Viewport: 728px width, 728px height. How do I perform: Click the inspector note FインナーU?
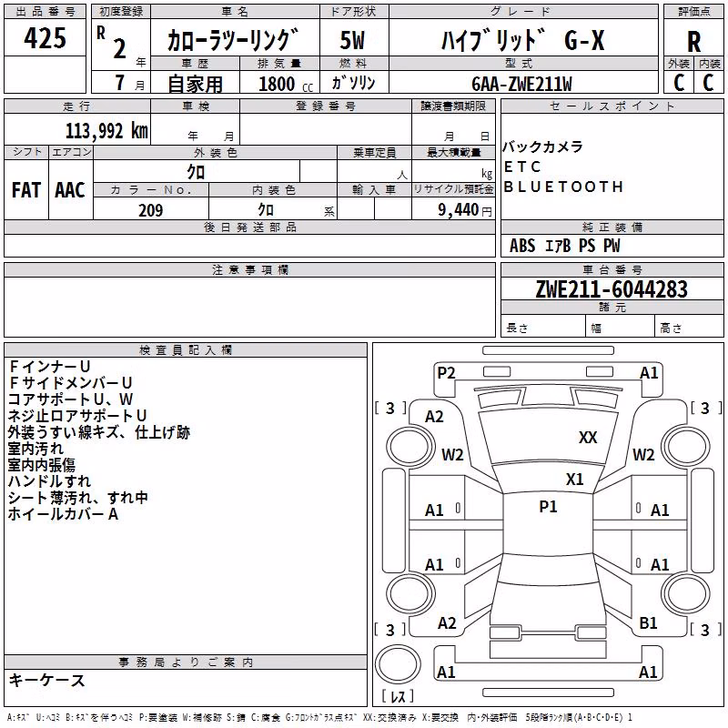pos(49,367)
